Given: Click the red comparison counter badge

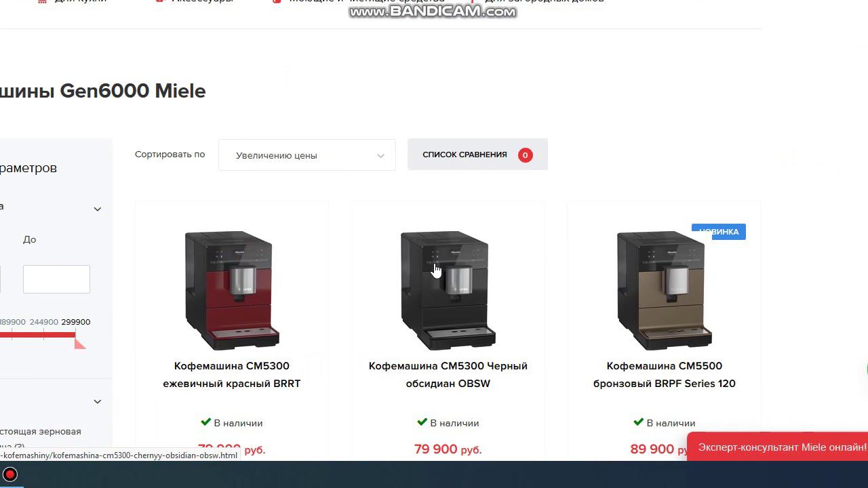Looking at the screenshot, I should 525,155.
